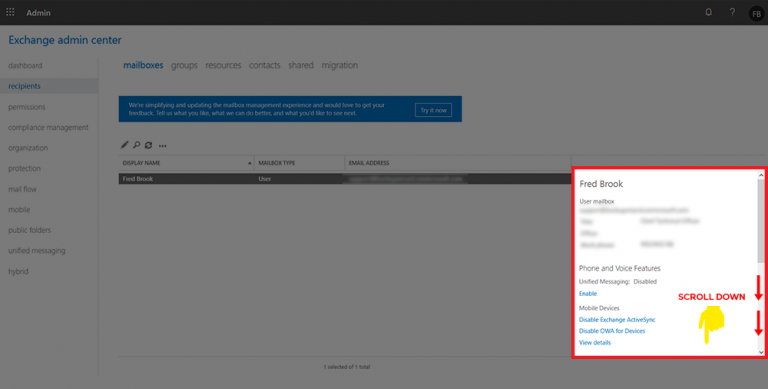Screen dimensions: 768x389
Task: Click Enable under Unified Messaging
Action: 588,293
